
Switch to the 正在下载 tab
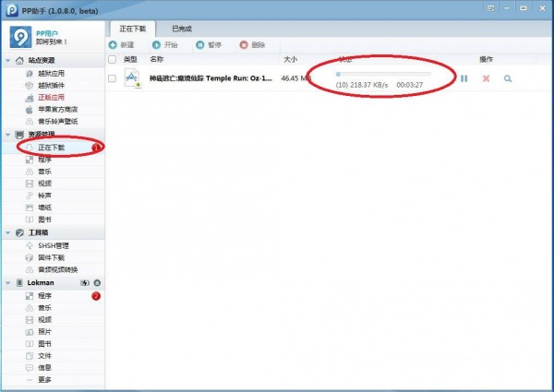coord(132,29)
